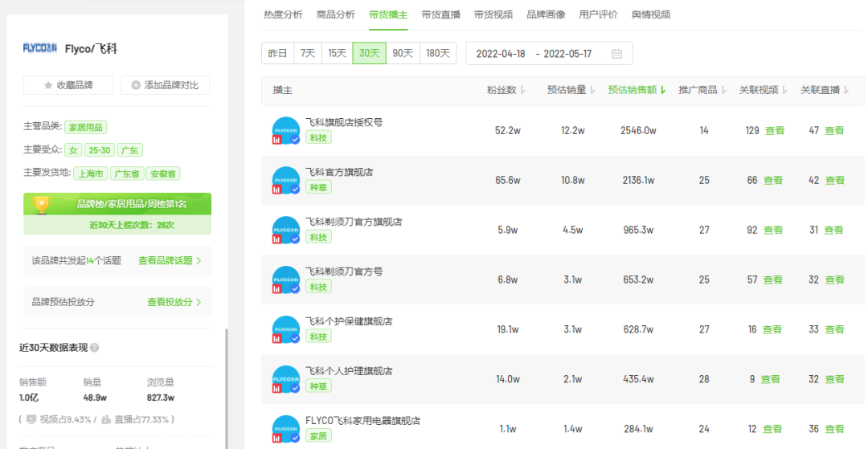The image size is (868, 449).
Task: Click avatar of FLYCO飞科家用电器旗舰店
Action: [285, 429]
